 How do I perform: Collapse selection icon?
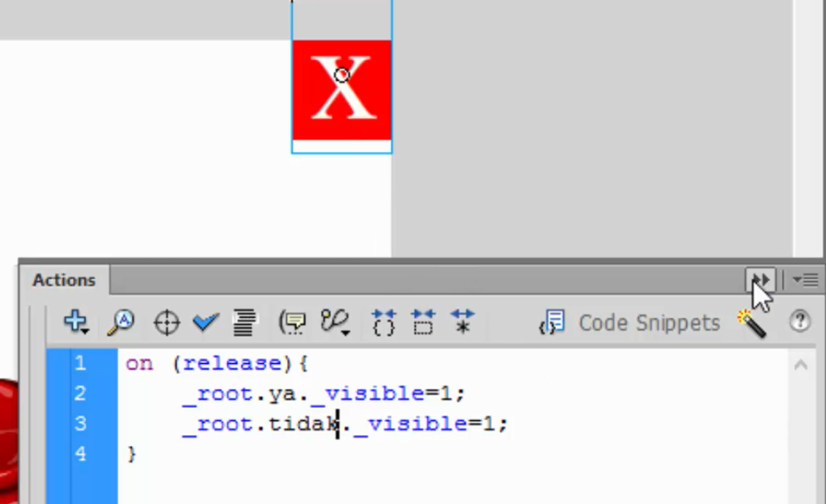[423, 322]
